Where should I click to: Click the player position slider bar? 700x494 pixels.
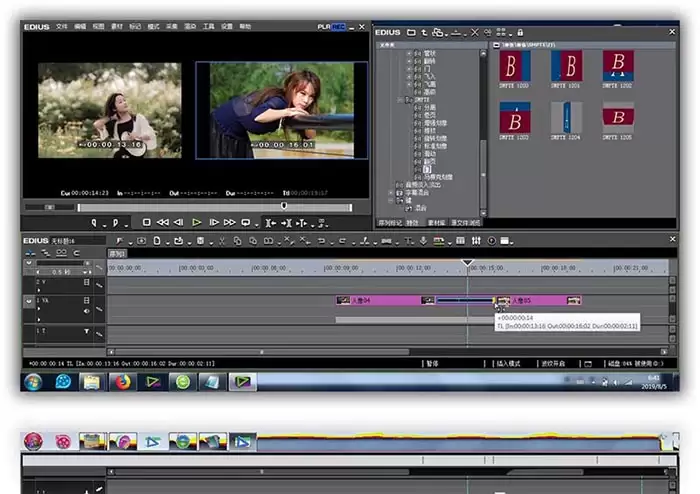pos(214,208)
